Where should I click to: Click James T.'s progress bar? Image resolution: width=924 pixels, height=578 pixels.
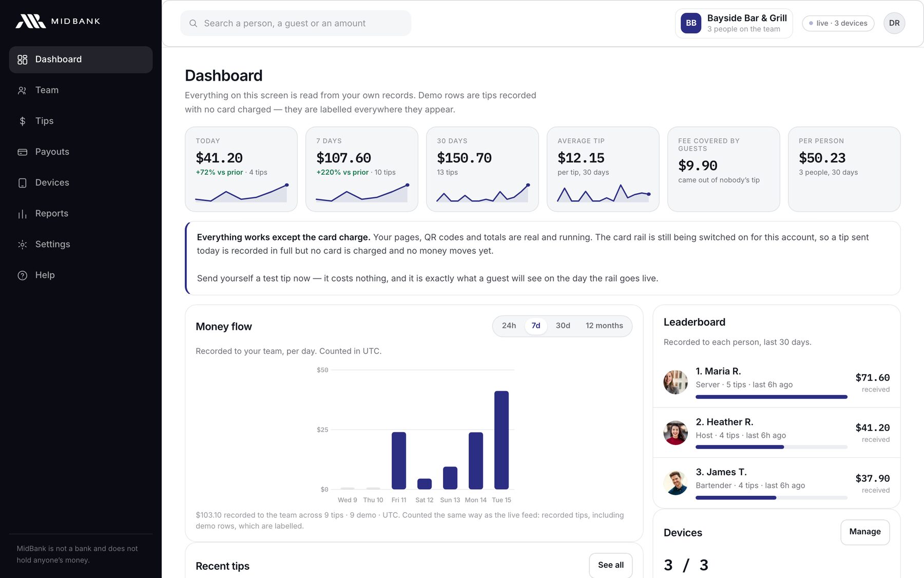772,497
